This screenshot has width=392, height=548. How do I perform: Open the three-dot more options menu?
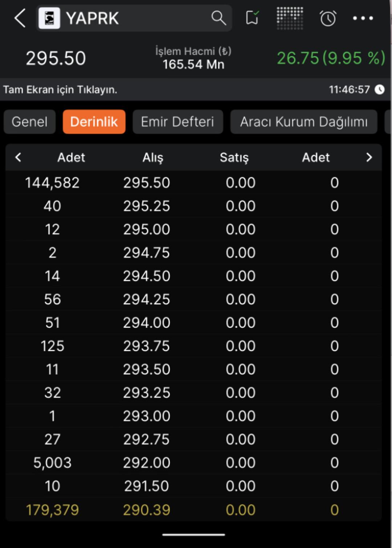[363, 18]
